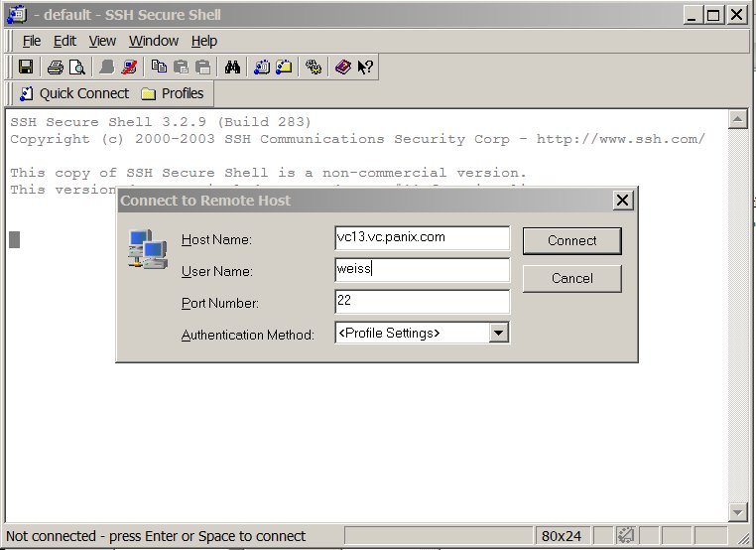Click the Connect button in the dialog

click(x=572, y=240)
